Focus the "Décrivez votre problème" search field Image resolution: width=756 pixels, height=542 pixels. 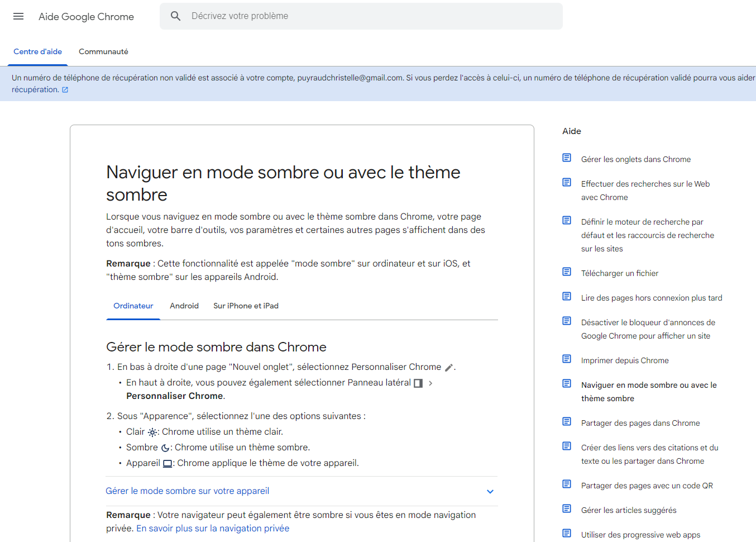click(x=361, y=16)
